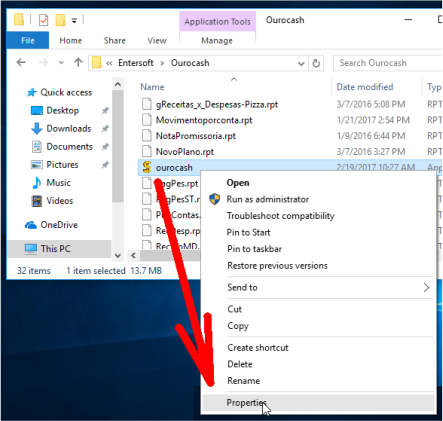
Task: Open the Manage ribbon tab
Action: 217,40
